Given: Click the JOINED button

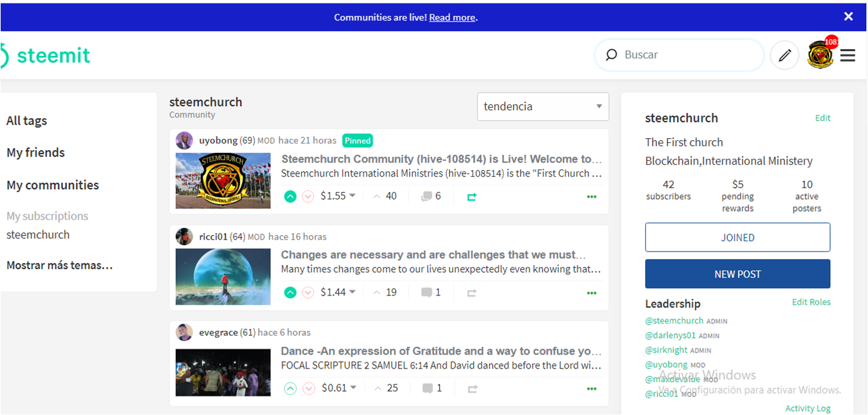Looking at the screenshot, I should (x=737, y=238).
